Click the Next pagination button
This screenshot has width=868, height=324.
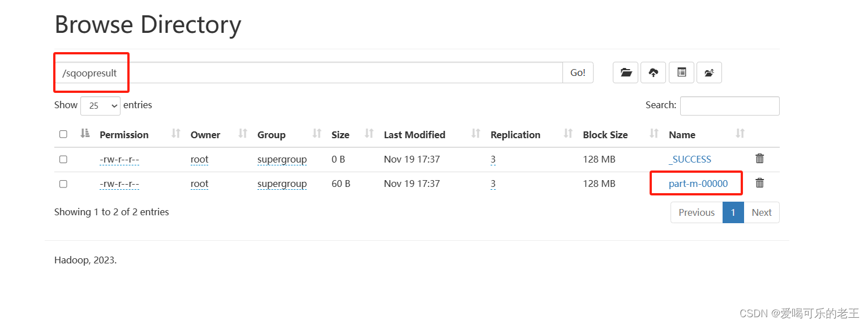tap(762, 212)
